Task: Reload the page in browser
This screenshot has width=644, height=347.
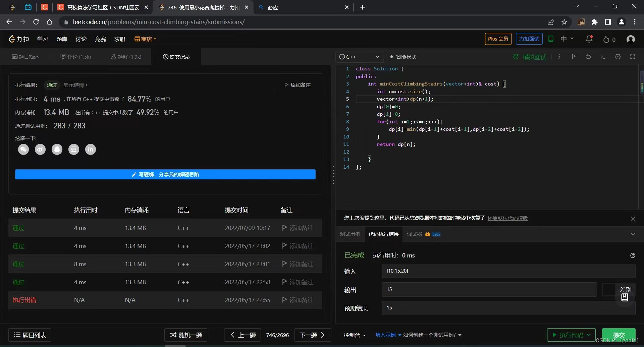Action: [36, 22]
